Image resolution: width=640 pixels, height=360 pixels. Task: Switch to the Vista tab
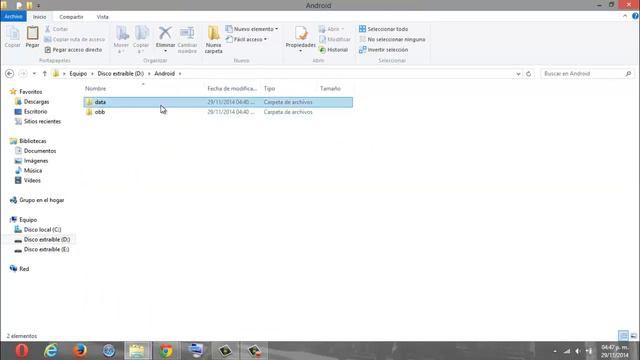click(102, 17)
